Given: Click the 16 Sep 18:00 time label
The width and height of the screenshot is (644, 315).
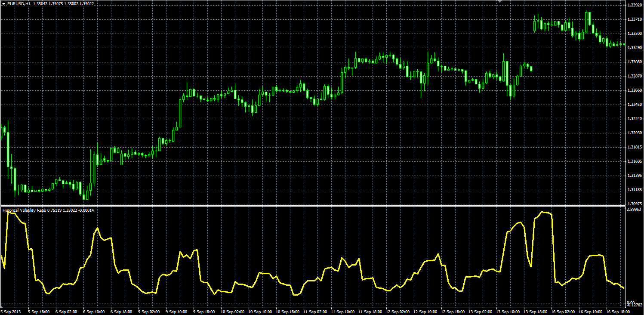Looking at the screenshot, I should 618,312.
